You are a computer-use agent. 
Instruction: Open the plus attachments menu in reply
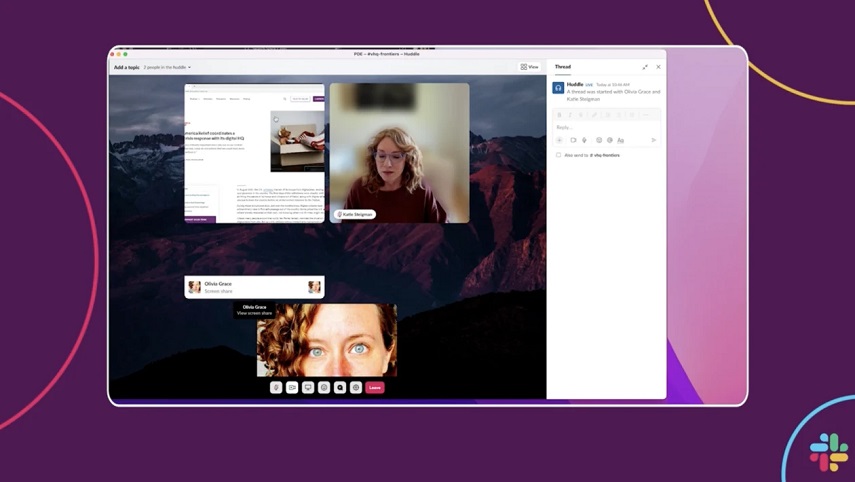tap(559, 140)
